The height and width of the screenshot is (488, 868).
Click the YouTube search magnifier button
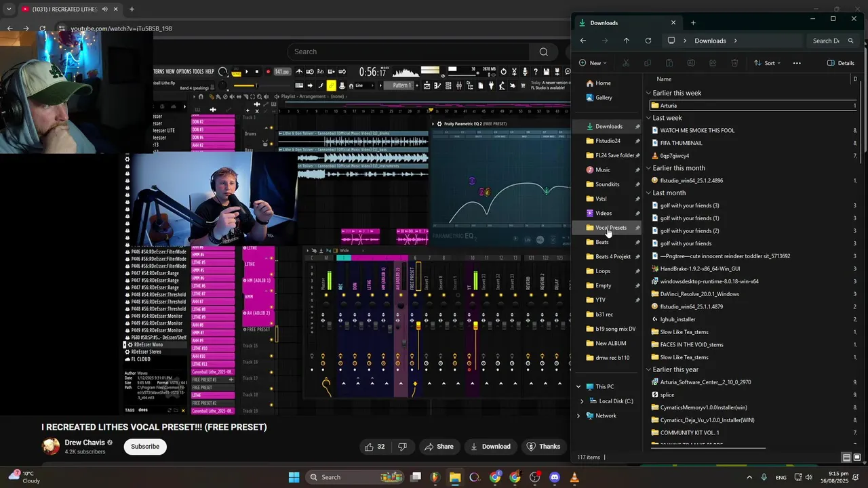543,52
